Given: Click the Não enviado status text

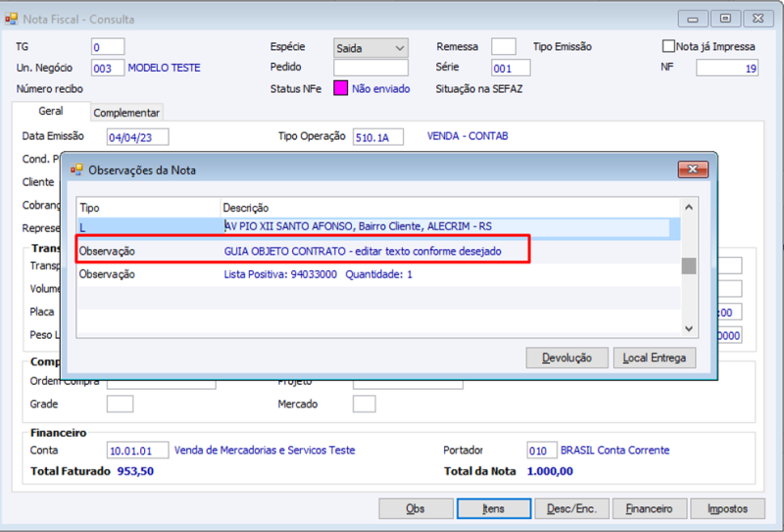Looking at the screenshot, I should click(381, 89).
